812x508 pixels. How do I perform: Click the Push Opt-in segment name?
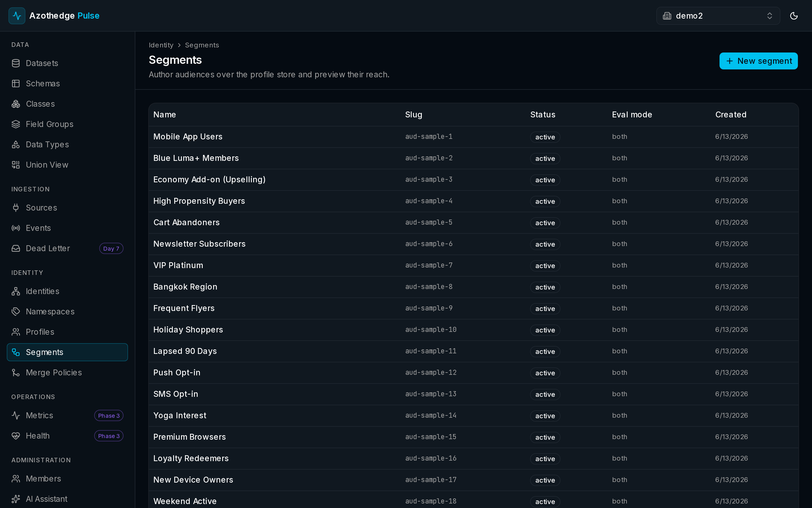176,373
